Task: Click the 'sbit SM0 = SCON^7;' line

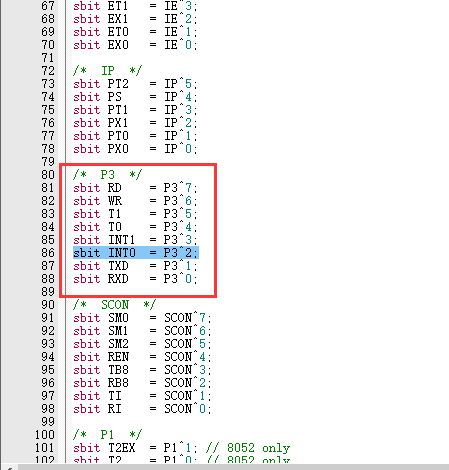Action: 142,318
